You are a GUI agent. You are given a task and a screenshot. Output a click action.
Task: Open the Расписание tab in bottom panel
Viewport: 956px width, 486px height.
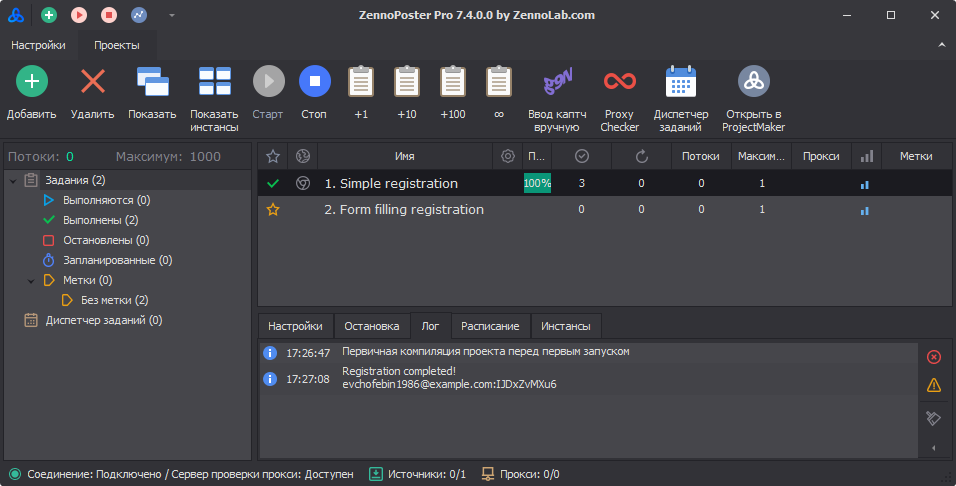(489, 326)
